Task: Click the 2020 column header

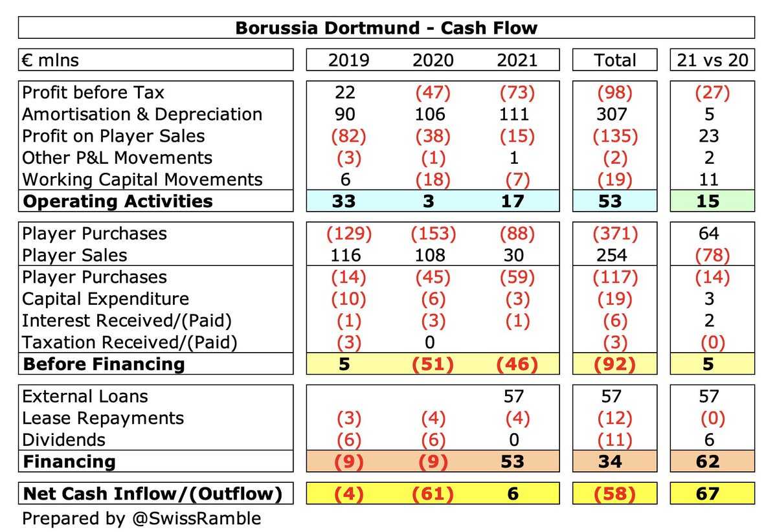Action: pyautogui.click(x=434, y=60)
